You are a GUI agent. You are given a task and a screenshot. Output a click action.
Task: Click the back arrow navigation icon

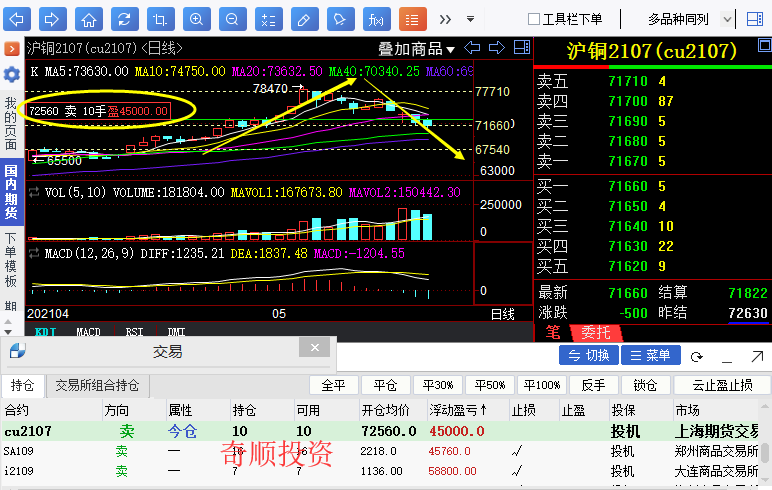tap(18, 19)
